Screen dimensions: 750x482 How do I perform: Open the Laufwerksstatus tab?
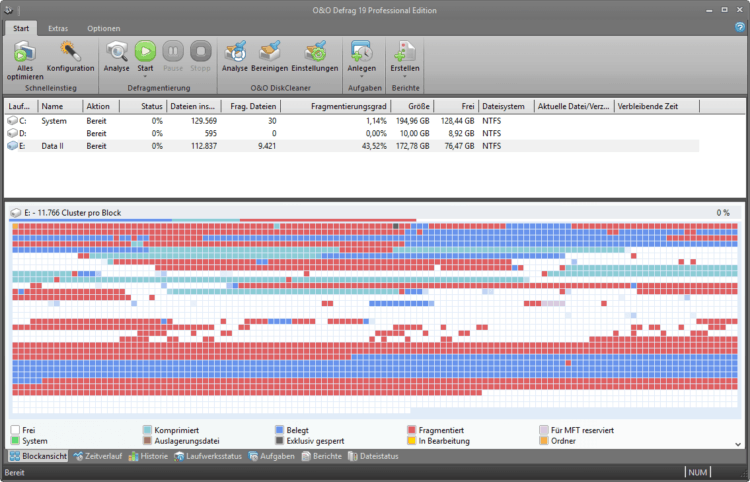tap(208, 456)
